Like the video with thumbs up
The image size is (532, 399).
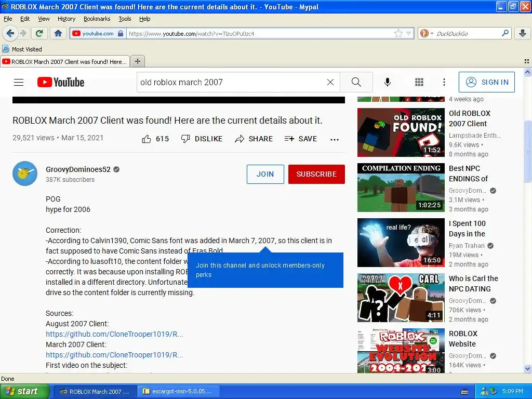click(155, 139)
